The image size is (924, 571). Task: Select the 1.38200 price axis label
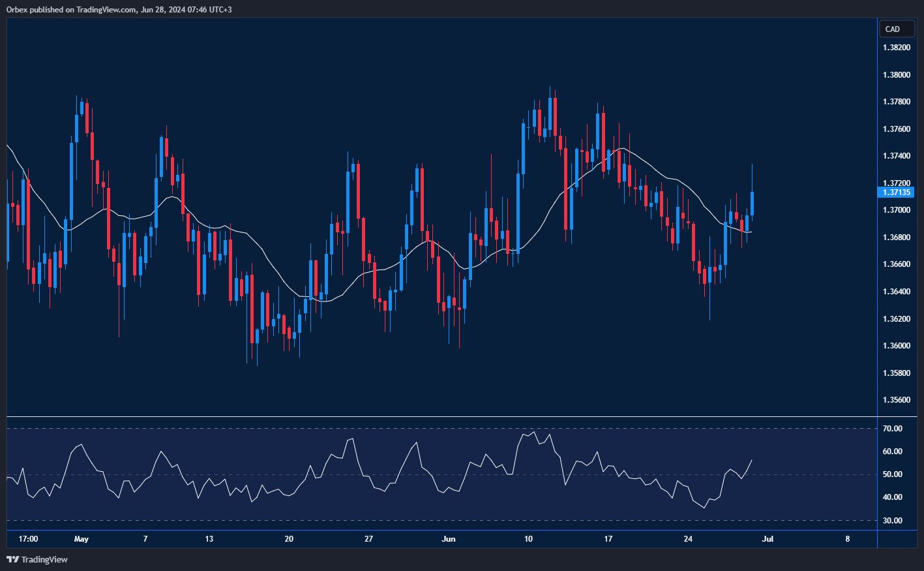pos(897,48)
